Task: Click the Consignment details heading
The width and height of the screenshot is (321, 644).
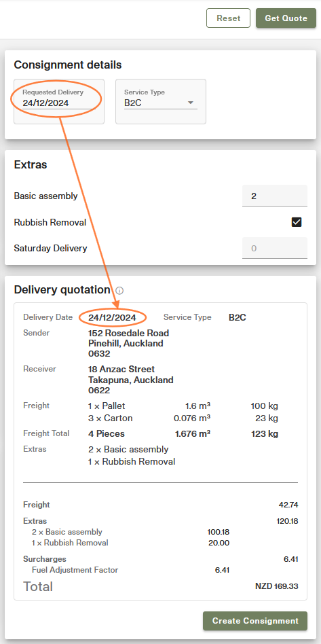Action: (x=68, y=65)
